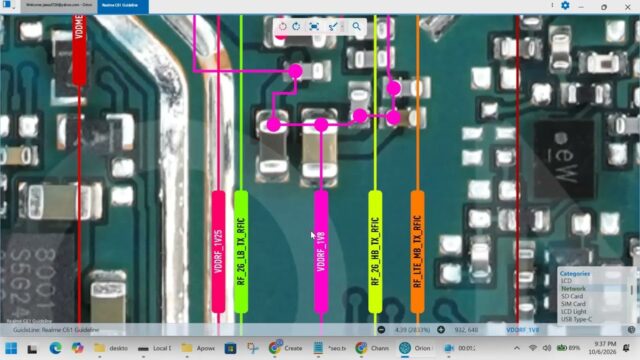Open the volume control in tray
This screenshot has height=360, width=640.
tap(547, 348)
